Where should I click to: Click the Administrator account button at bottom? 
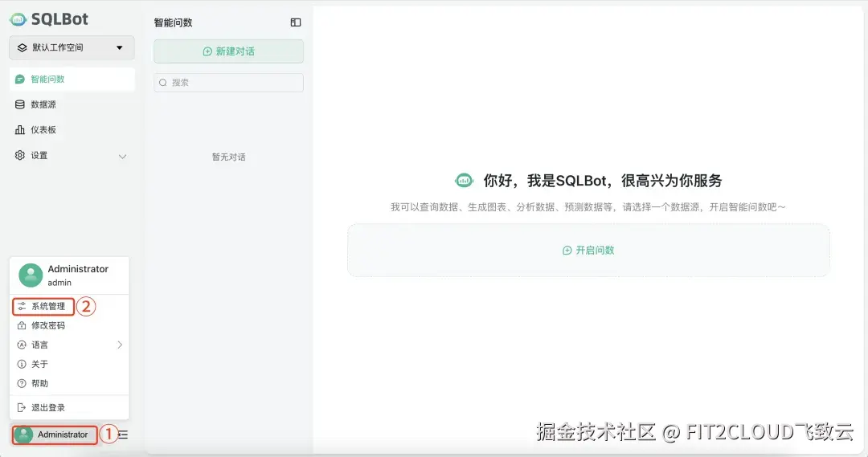click(x=55, y=435)
